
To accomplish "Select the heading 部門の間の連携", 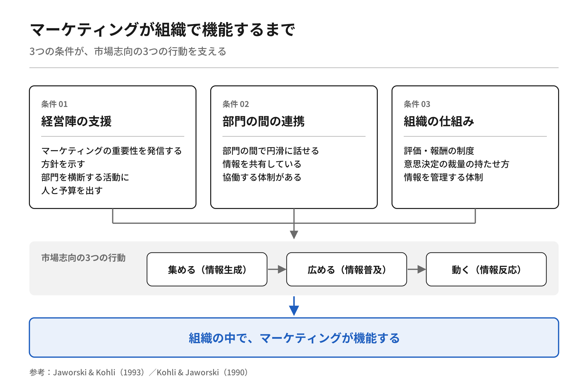I will pyautogui.click(x=264, y=121).
